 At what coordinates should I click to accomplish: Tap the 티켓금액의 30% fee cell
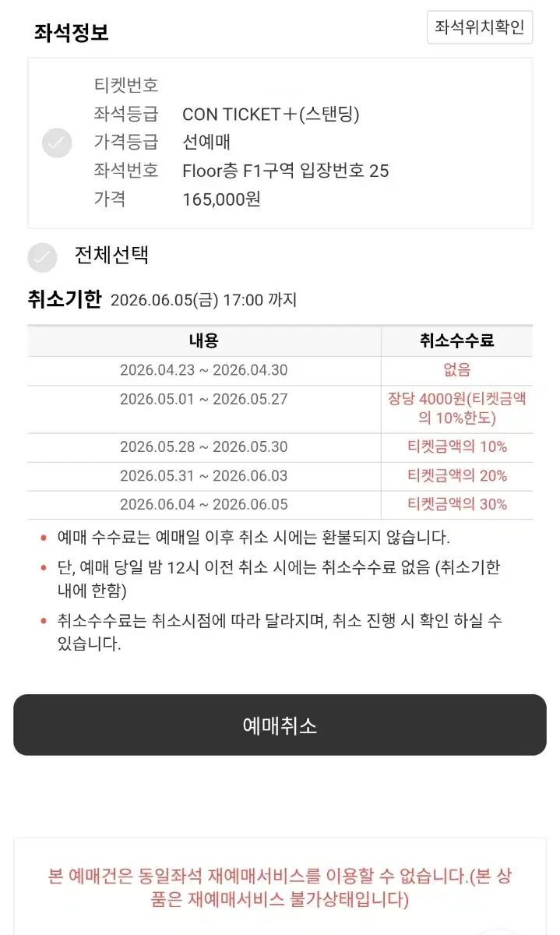457,505
